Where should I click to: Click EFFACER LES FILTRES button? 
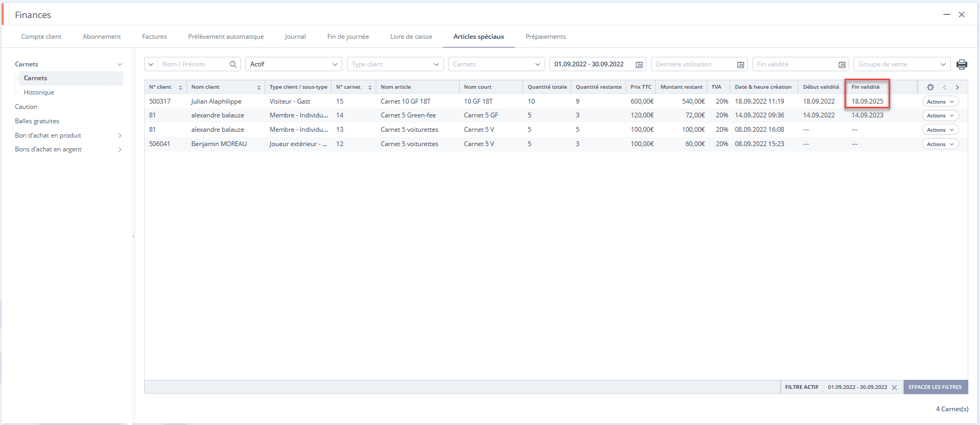935,387
